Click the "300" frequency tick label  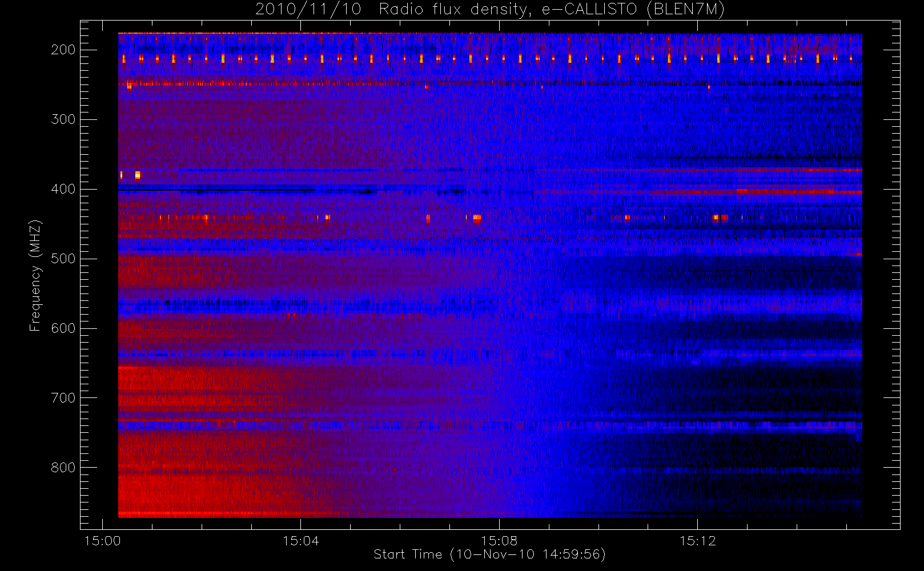point(63,119)
